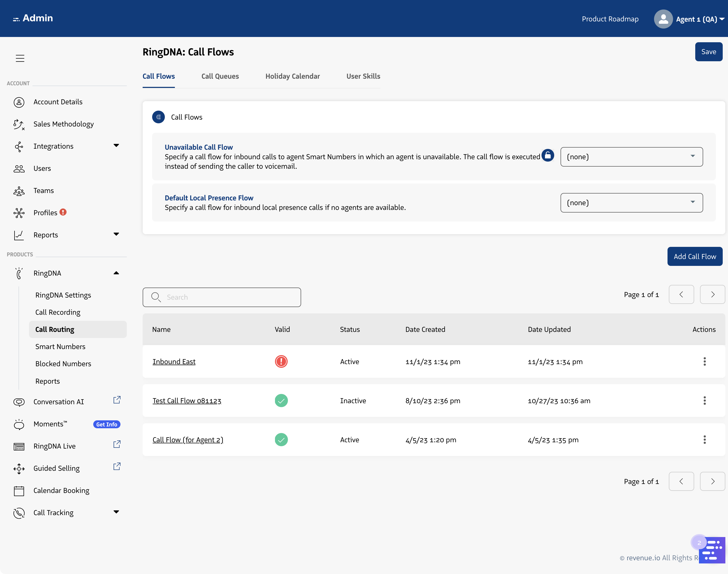Switch to the Call Queues tab

point(220,76)
